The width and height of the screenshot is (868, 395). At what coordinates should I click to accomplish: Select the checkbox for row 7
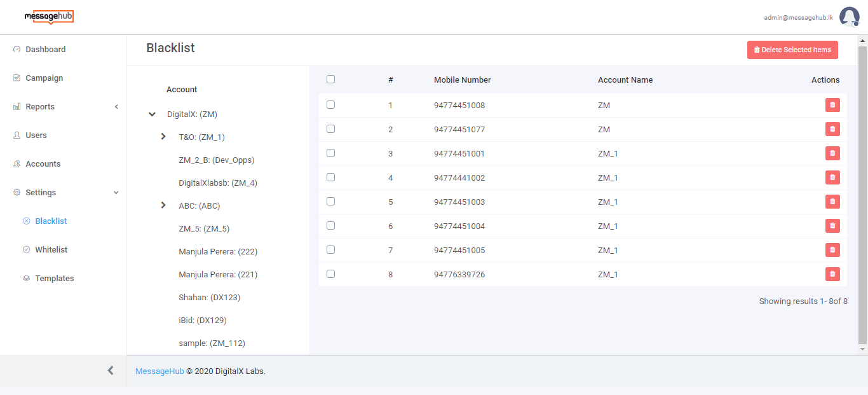[330, 250]
